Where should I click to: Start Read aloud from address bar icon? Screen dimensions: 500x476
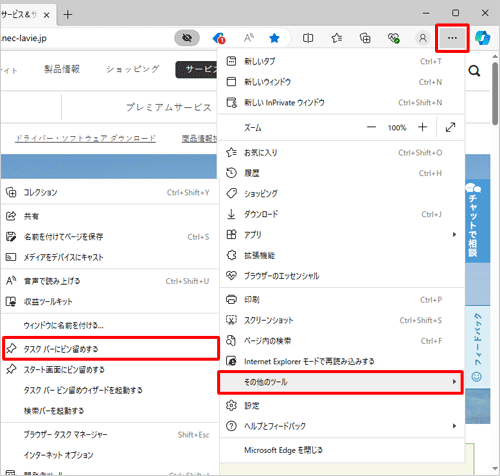tap(249, 38)
